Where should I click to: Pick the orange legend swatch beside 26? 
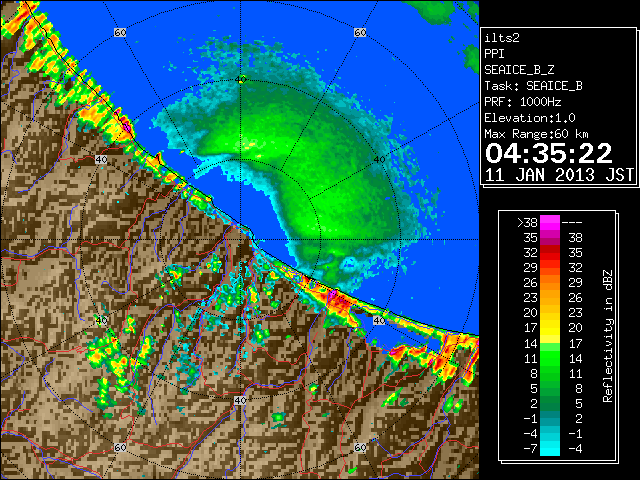pos(549,283)
